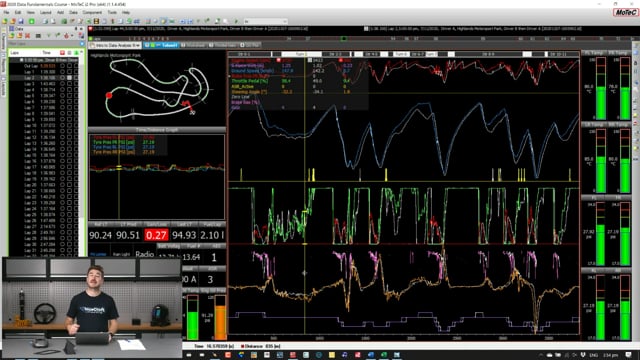Tick the Lap 4 overlay checkbox
640x360 pixels.
coord(69,89)
